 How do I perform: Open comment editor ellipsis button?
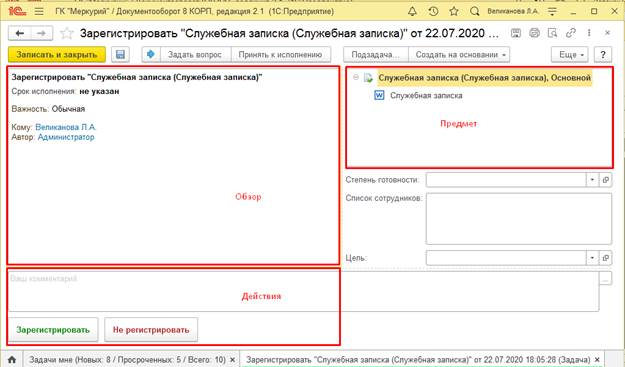[605, 278]
